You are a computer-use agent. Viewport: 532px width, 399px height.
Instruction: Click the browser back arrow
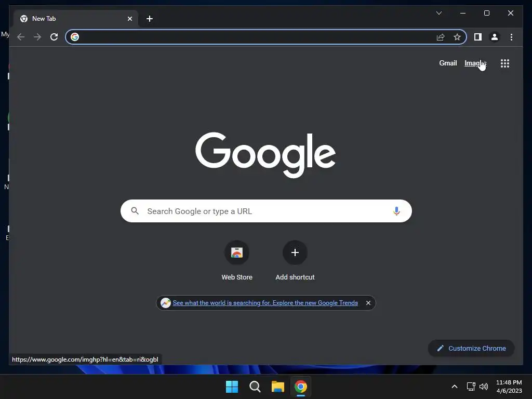(x=21, y=37)
